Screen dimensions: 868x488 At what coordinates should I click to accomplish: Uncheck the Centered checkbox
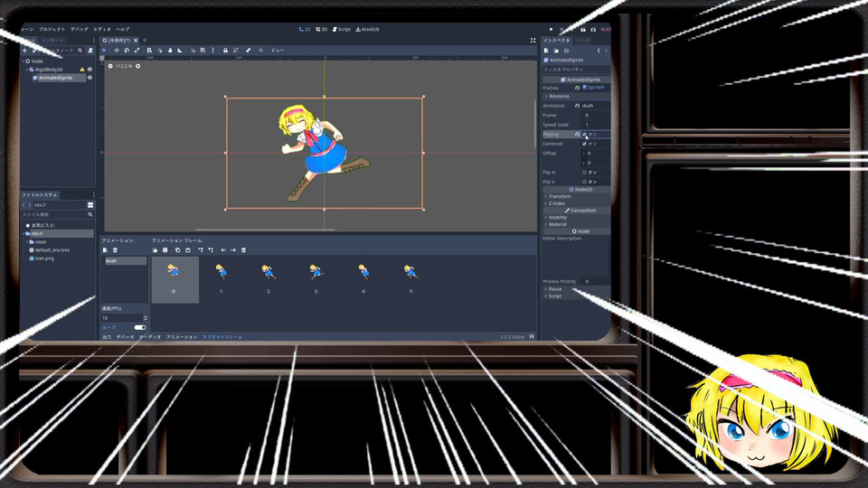(x=586, y=144)
